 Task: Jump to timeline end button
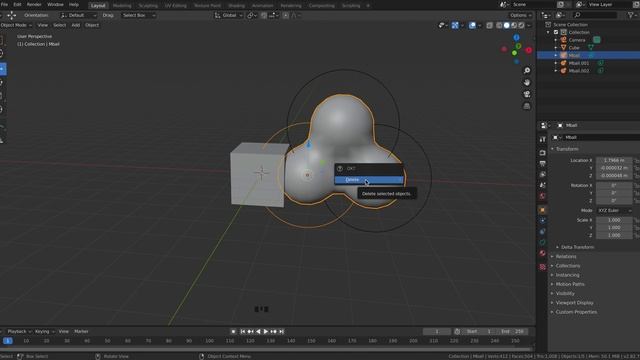pos(281,331)
